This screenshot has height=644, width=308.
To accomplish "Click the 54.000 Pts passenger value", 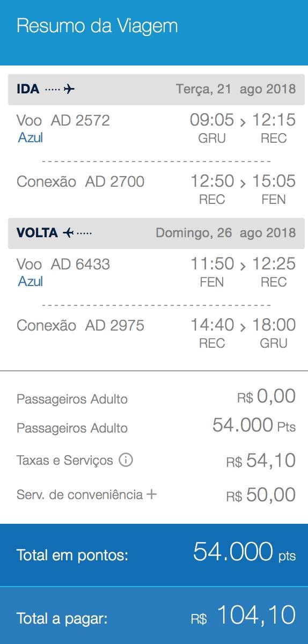I will click(254, 426).
